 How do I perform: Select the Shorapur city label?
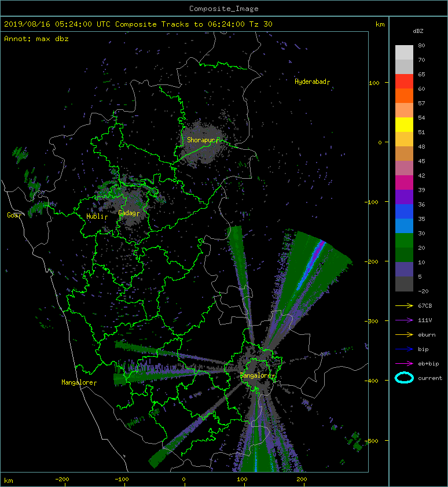click(203, 140)
